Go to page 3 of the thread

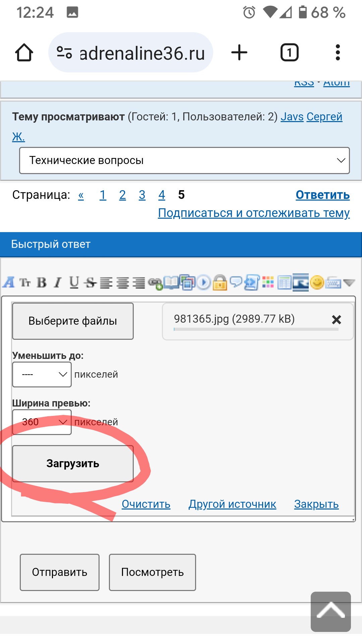[x=142, y=195]
